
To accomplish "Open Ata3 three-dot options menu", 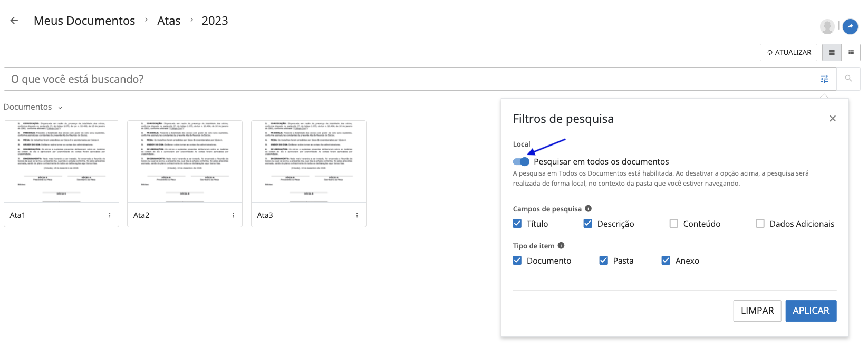I will 357,215.
